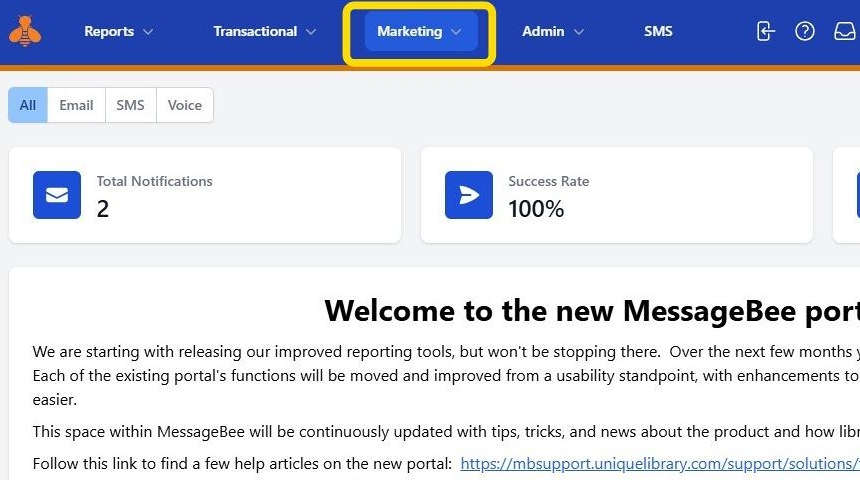Open help via the question mark icon
Screen dimensions: 860x480
(805, 31)
